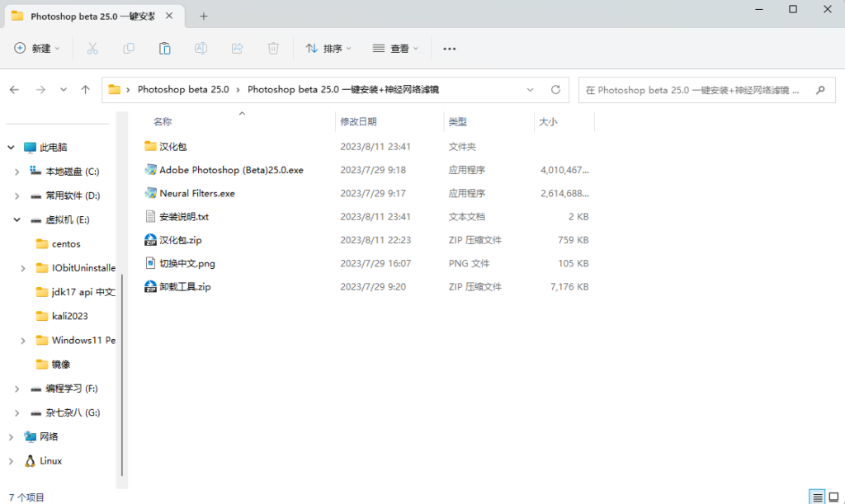Click Photoshop beta 25.0 breadcrumb segment
The width and height of the screenshot is (845, 504).
(183, 89)
